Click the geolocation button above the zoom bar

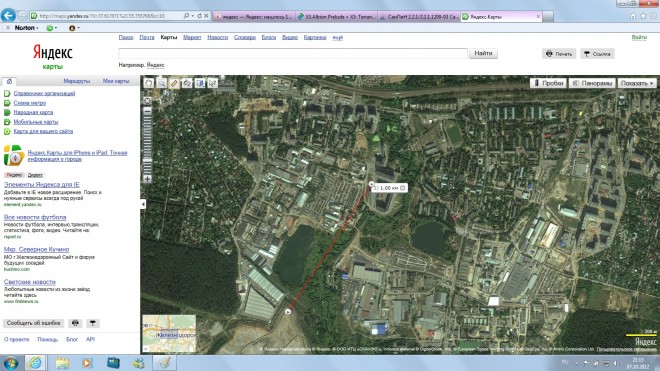click(147, 101)
